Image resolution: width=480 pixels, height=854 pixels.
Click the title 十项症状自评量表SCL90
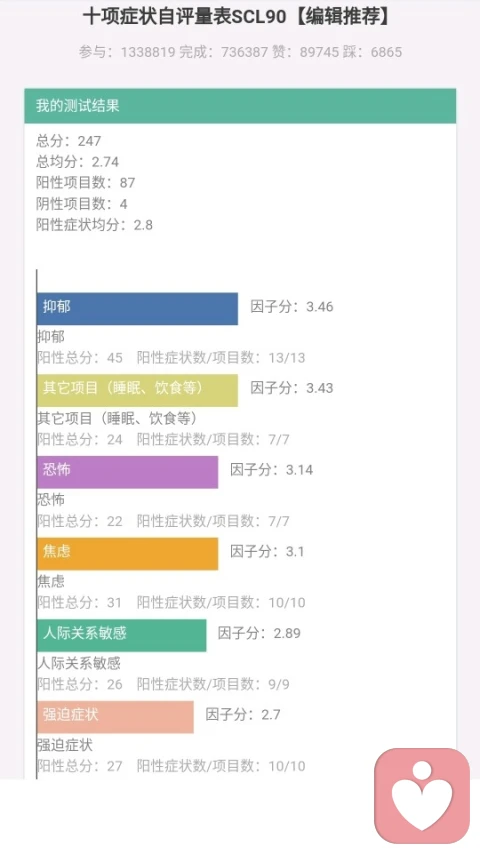(x=185, y=17)
